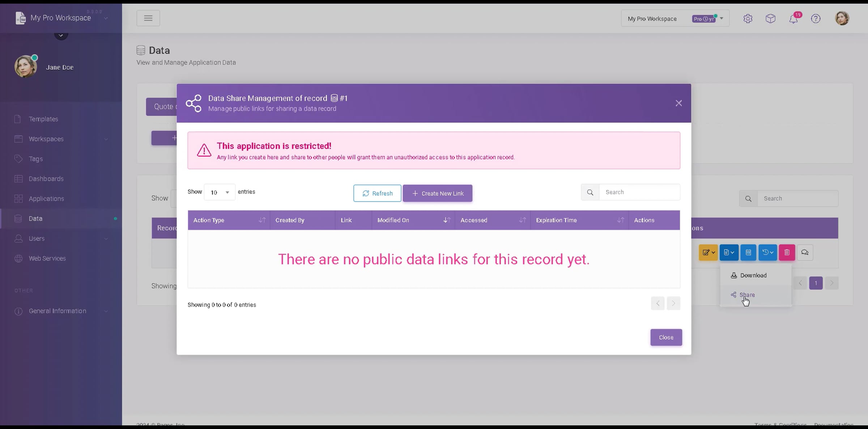
Task: Click the modal Search input field
Action: pyautogui.click(x=639, y=192)
